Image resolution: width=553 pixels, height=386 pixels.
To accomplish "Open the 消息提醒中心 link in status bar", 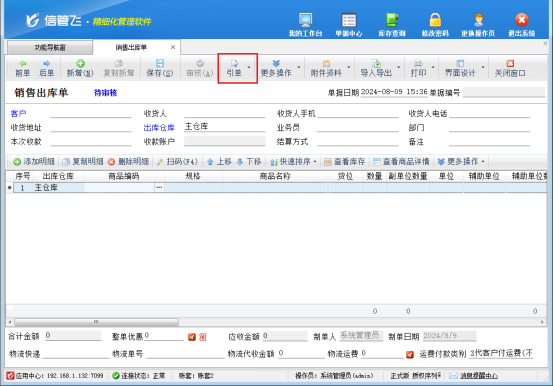I will pos(479,376).
